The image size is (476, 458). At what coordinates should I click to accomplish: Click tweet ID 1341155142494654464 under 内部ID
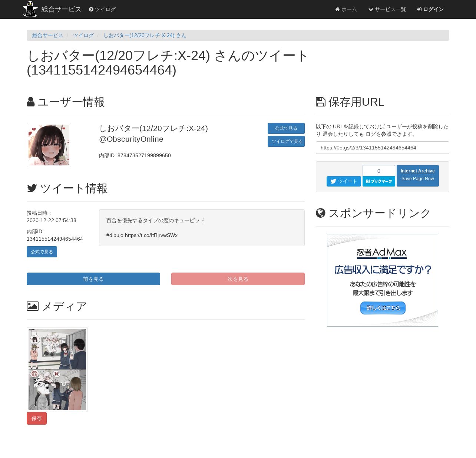pyautogui.click(x=55, y=239)
